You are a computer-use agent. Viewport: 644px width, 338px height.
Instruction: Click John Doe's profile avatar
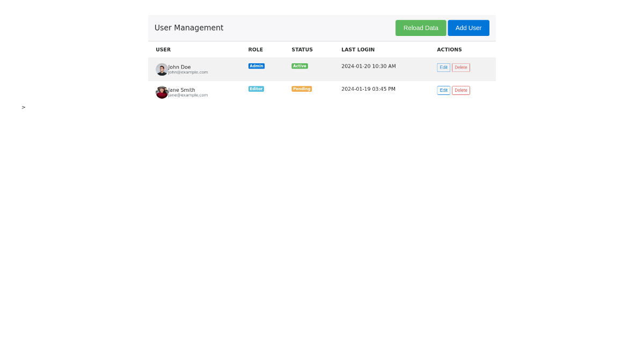coord(162,69)
